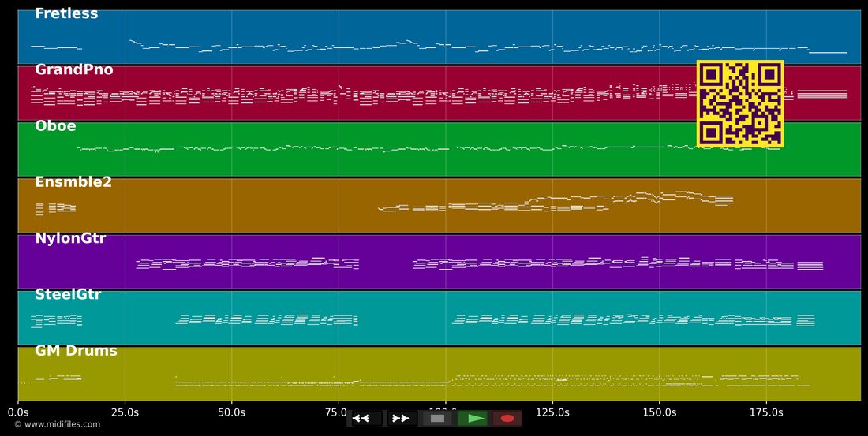This screenshot has height=436, width=868.
Task: Click the yellow QR code
Action: pyautogui.click(x=740, y=104)
